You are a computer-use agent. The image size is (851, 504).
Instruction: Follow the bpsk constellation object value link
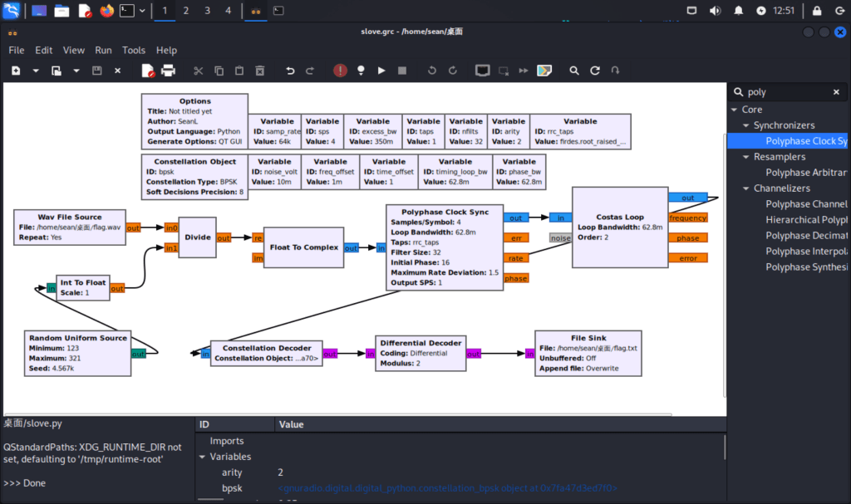[x=447, y=488]
